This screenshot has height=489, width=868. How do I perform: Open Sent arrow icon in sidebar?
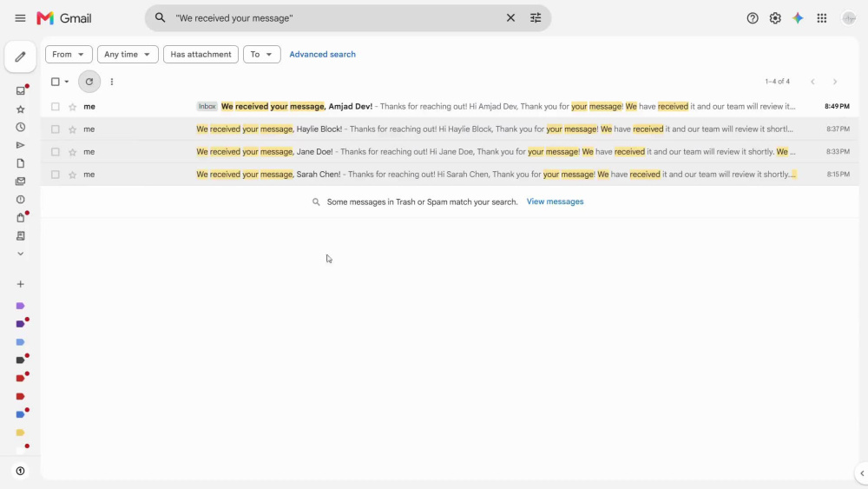(21, 145)
